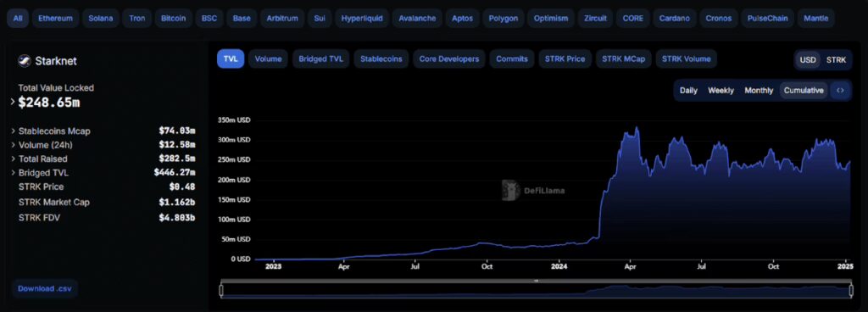Open the Hyperliquid chain page
The width and height of the screenshot is (868, 312).
361,19
